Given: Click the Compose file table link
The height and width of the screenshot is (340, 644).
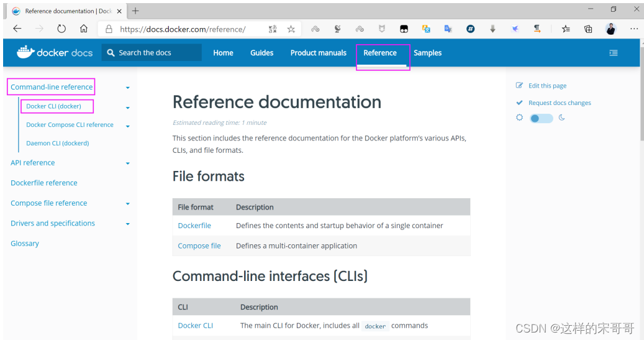Looking at the screenshot, I should [199, 246].
